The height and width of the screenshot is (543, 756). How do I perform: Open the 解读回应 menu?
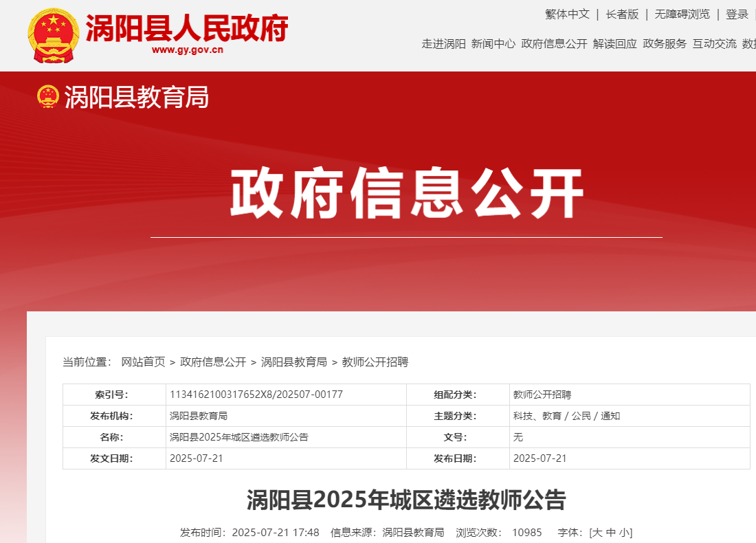click(x=614, y=44)
